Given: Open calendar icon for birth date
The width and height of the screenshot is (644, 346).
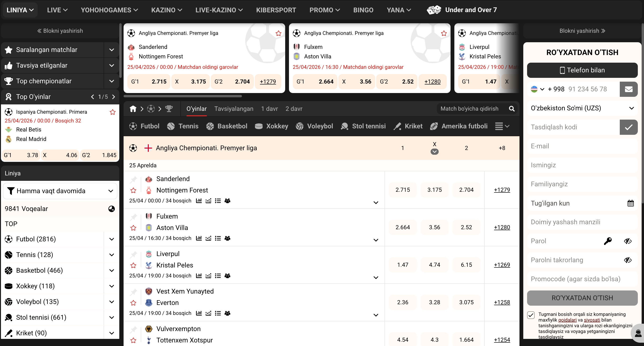Looking at the screenshot, I should click(630, 203).
